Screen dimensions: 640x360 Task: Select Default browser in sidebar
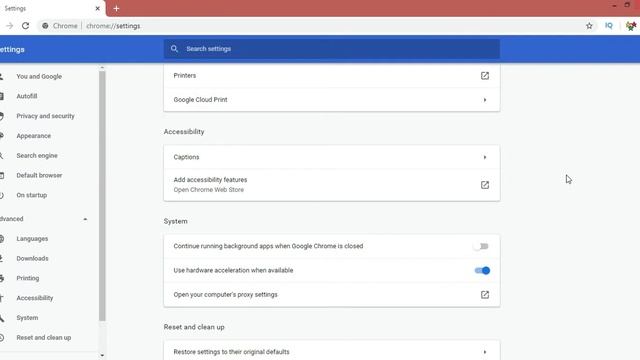[x=39, y=175]
